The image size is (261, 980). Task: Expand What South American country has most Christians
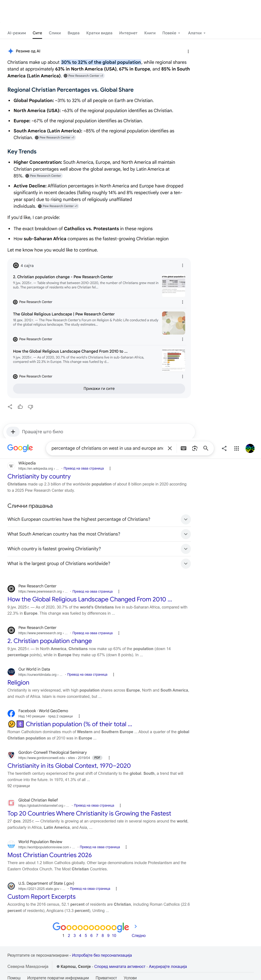pyautogui.click(x=99, y=534)
